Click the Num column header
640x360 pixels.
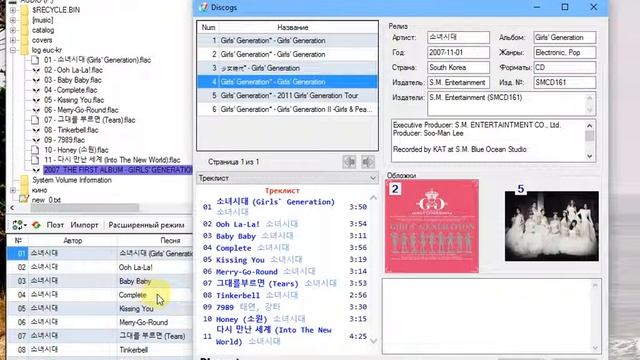pyautogui.click(x=208, y=27)
